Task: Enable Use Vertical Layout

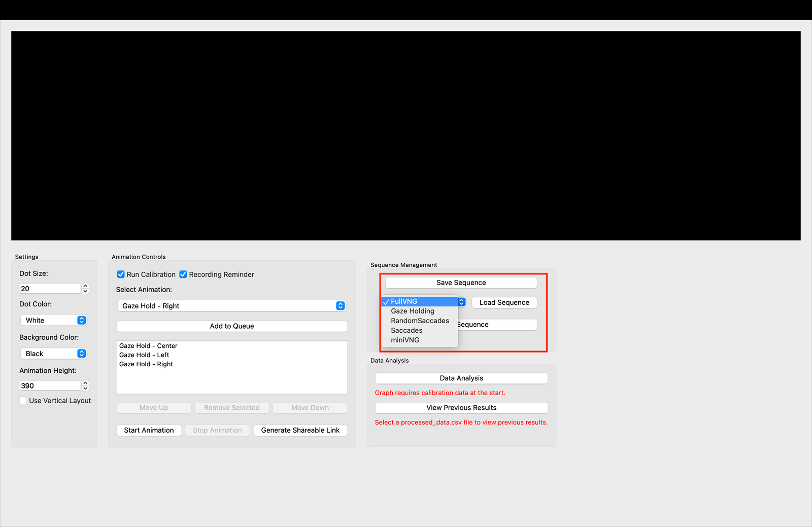Action: [23, 400]
